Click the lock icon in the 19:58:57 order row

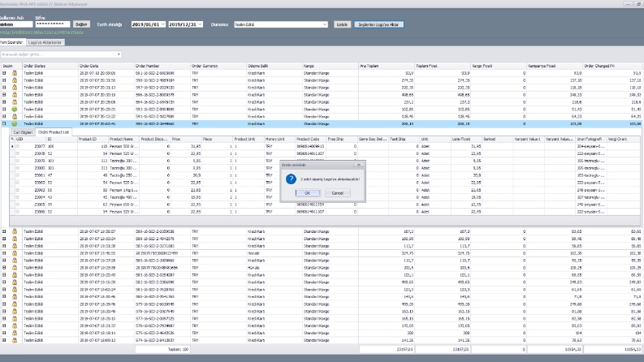pos(15,231)
